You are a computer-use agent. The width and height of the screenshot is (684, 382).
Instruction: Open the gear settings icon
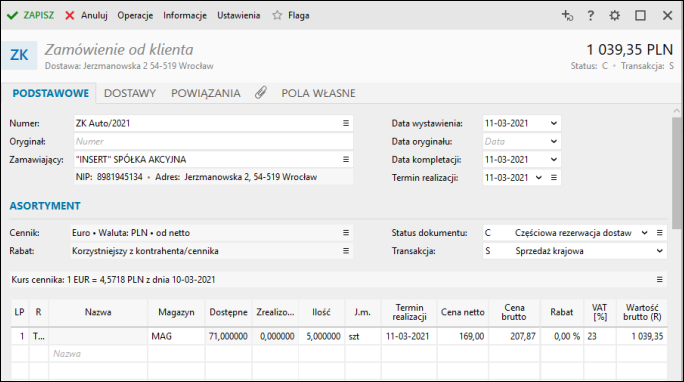tap(615, 16)
